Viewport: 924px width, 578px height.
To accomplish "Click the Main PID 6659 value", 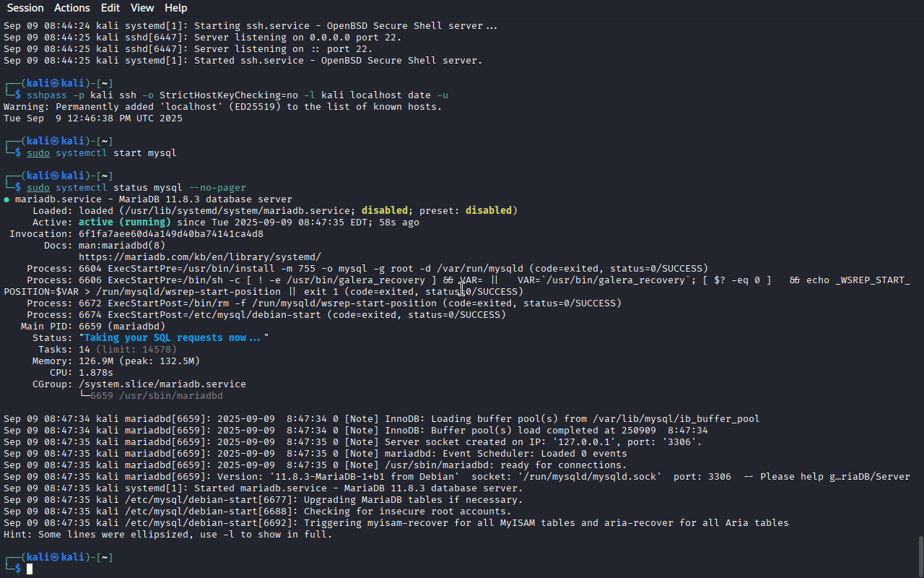I will 122,327.
